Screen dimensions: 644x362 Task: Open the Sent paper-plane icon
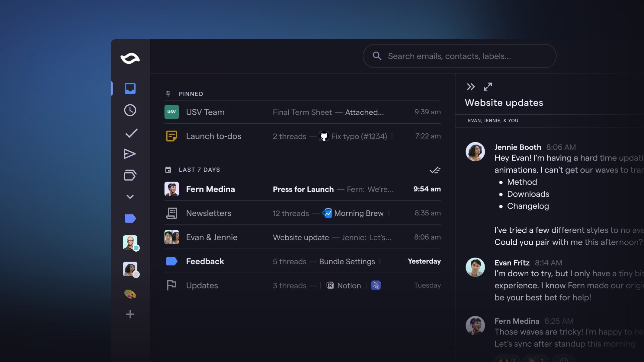130,154
